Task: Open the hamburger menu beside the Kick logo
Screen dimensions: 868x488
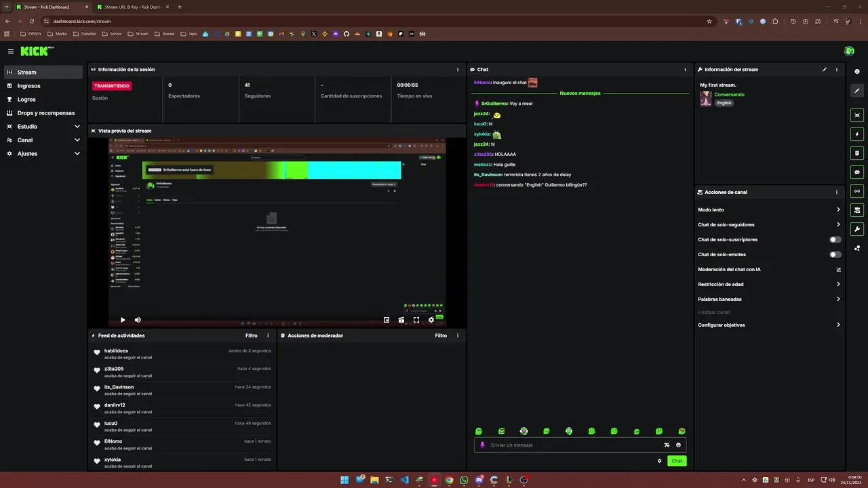Action: click(11, 51)
